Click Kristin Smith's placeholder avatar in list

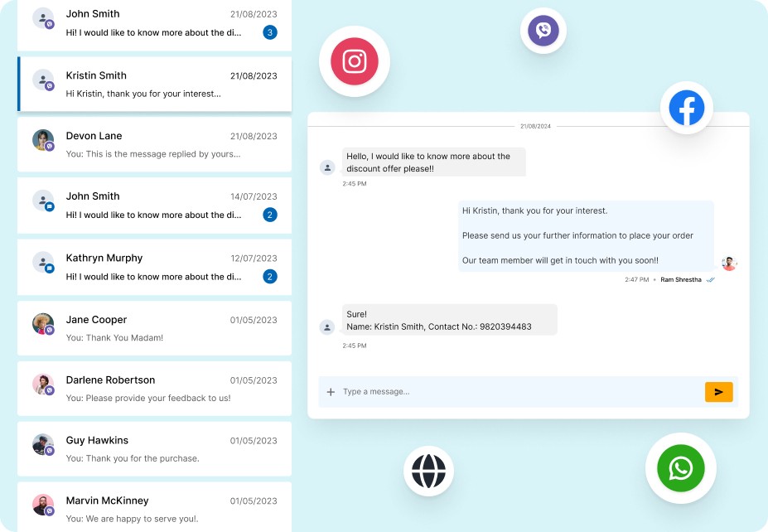tap(43, 80)
